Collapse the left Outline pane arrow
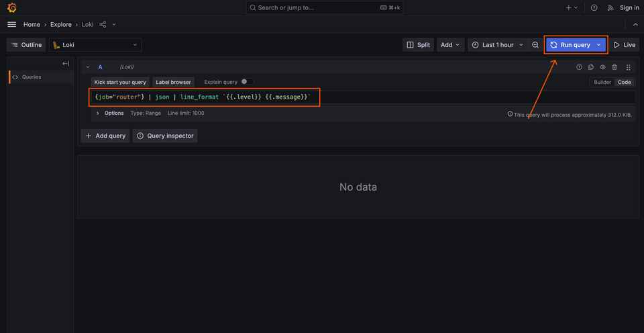Viewport: 644px width, 333px height. 66,64
